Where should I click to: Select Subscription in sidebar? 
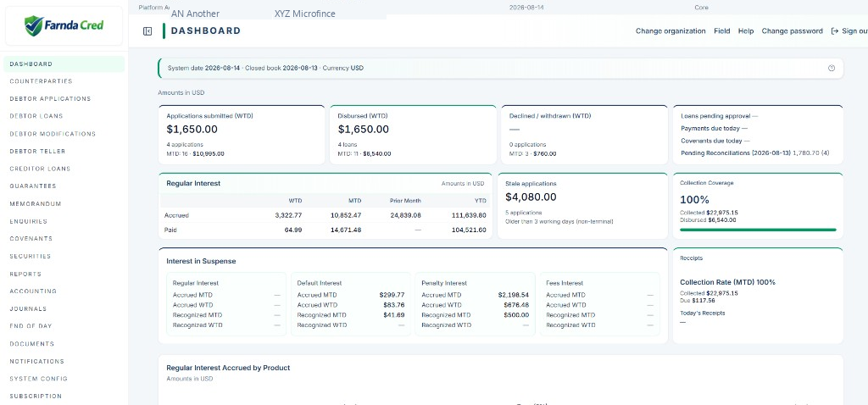click(x=64, y=397)
